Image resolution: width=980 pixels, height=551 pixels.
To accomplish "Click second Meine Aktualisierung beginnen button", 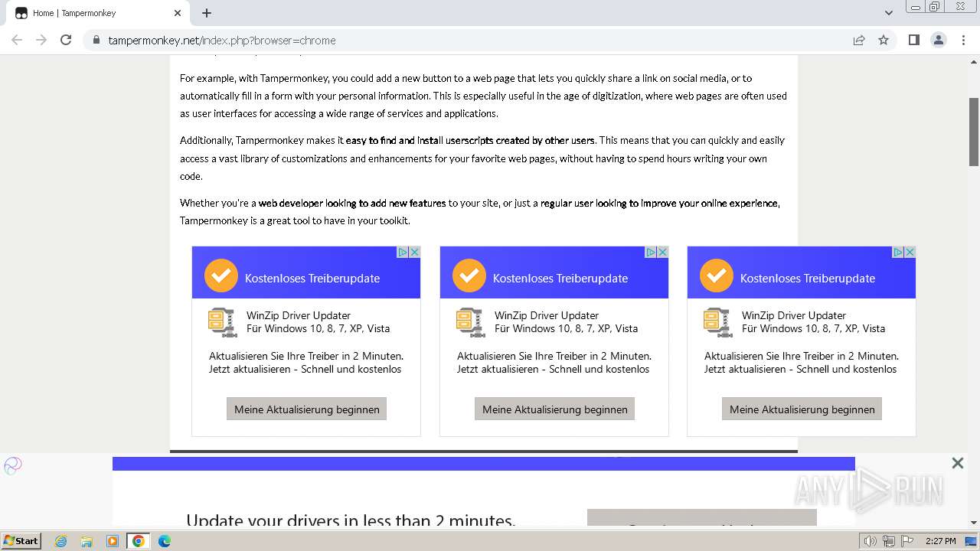I will (554, 409).
